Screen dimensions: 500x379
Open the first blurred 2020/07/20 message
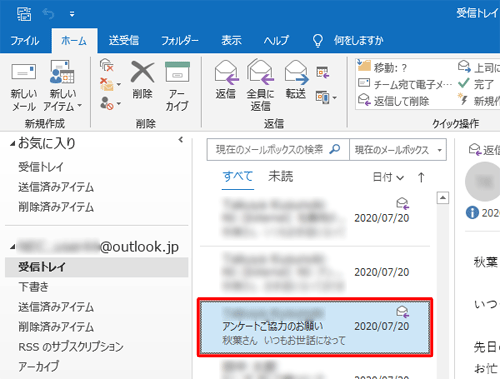(315, 218)
